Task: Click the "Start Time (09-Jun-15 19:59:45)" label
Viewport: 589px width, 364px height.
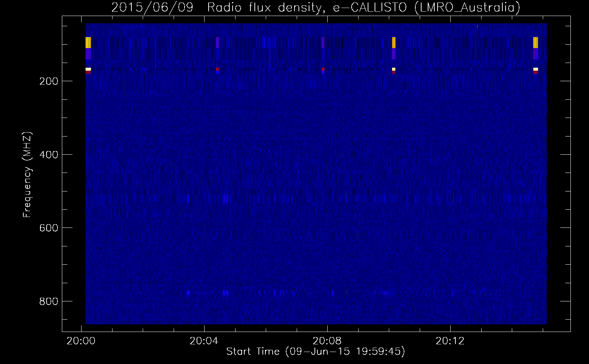Action: click(x=316, y=352)
